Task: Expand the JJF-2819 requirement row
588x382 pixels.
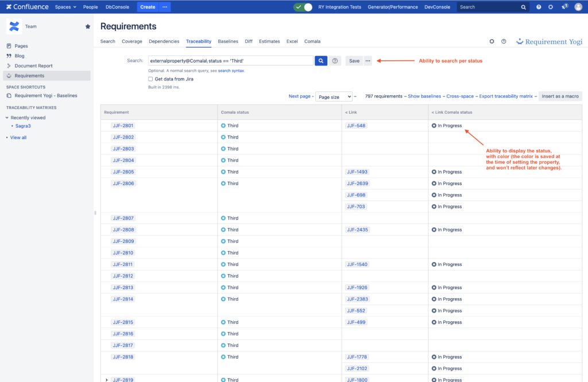Action: pos(106,380)
